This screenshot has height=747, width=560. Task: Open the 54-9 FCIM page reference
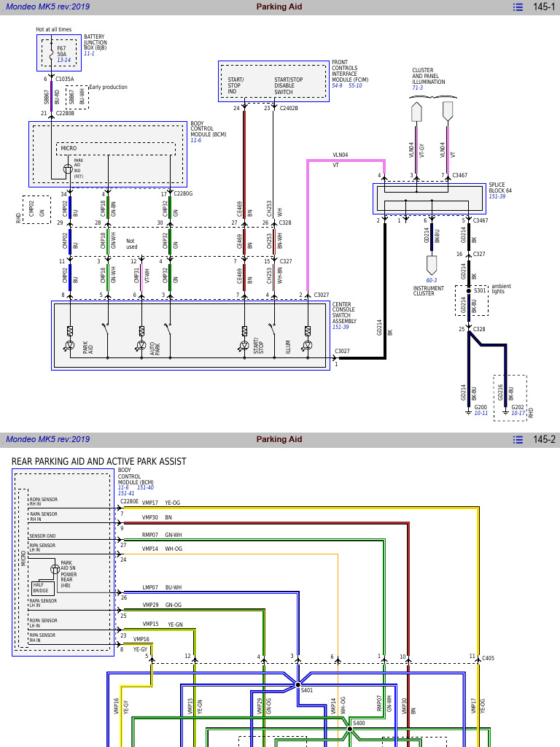pyautogui.click(x=337, y=86)
